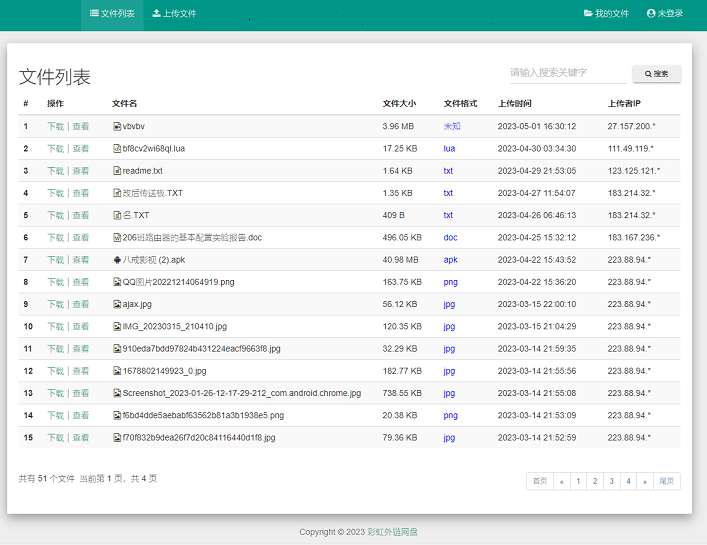Click upload time 2023-04-25 15:32:12
This screenshot has width=707, height=545.
[x=537, y=238]
